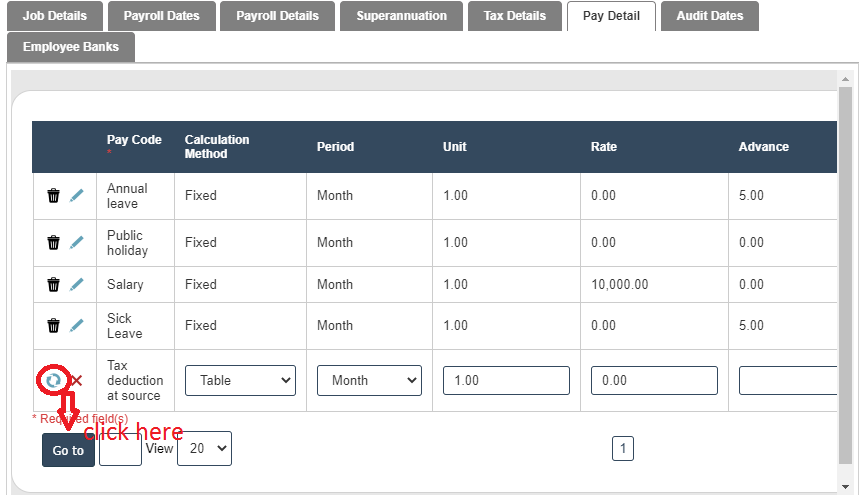Edit the Salary pay row
Image resolution: width=863 pixels, height=495 pixels.
coord(77,285)
